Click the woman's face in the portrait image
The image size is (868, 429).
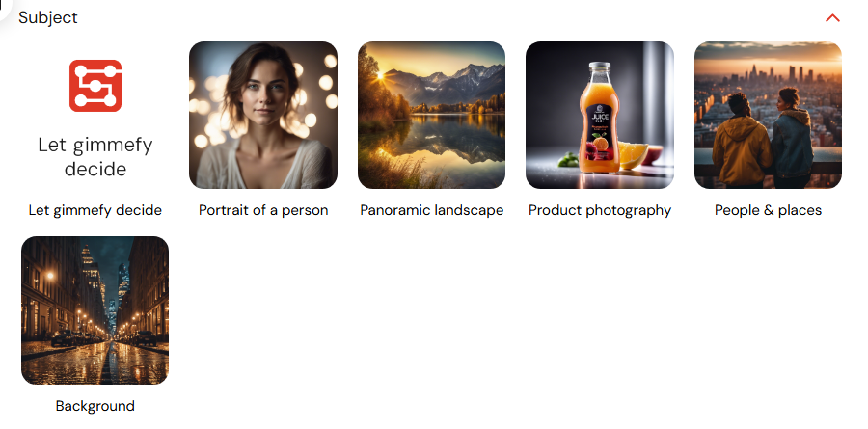(x=266, y=92)
